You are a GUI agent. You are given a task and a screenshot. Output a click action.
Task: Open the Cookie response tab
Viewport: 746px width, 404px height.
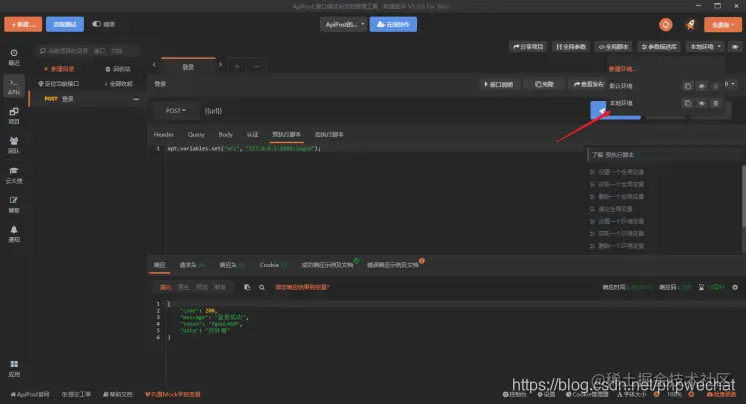click(x=273, y=265)
